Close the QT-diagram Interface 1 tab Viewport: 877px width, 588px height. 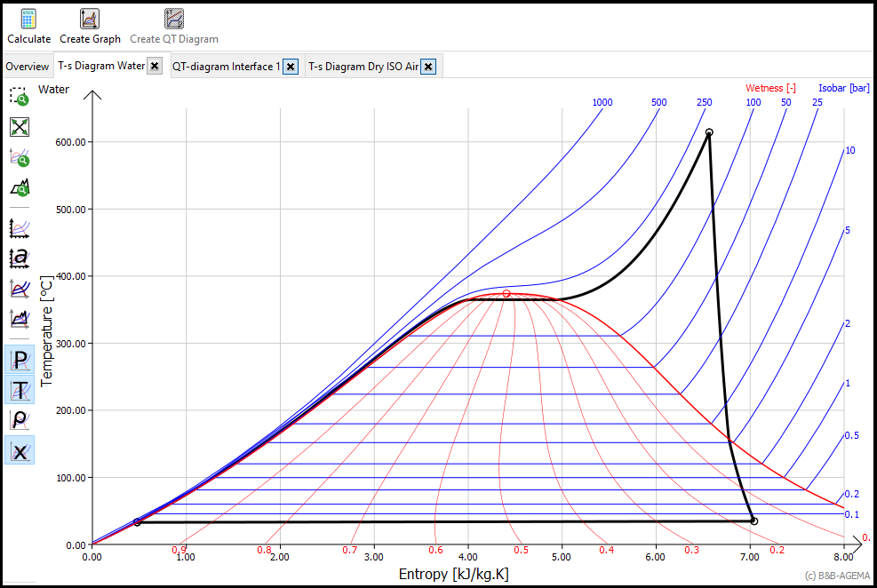(290, 67)
